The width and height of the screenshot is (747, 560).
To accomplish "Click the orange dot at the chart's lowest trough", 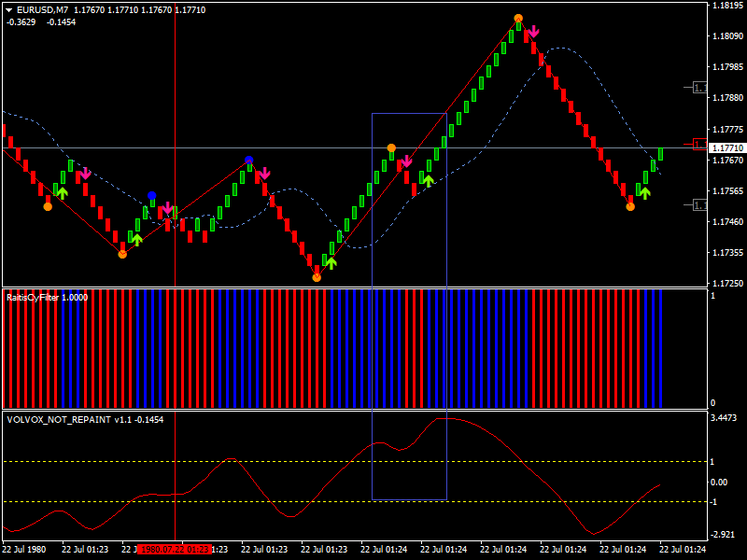I will (317, 277).
